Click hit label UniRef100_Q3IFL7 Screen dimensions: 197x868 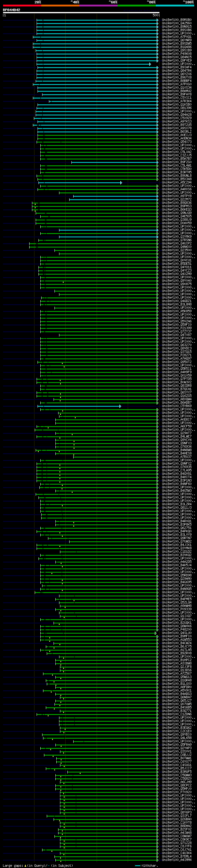(x=177, y=816)
